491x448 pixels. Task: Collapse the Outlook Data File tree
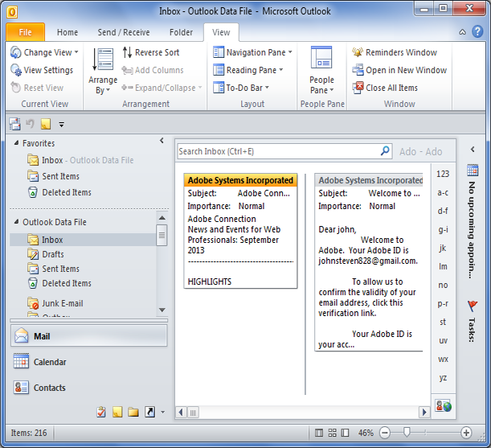click(16, 222)
